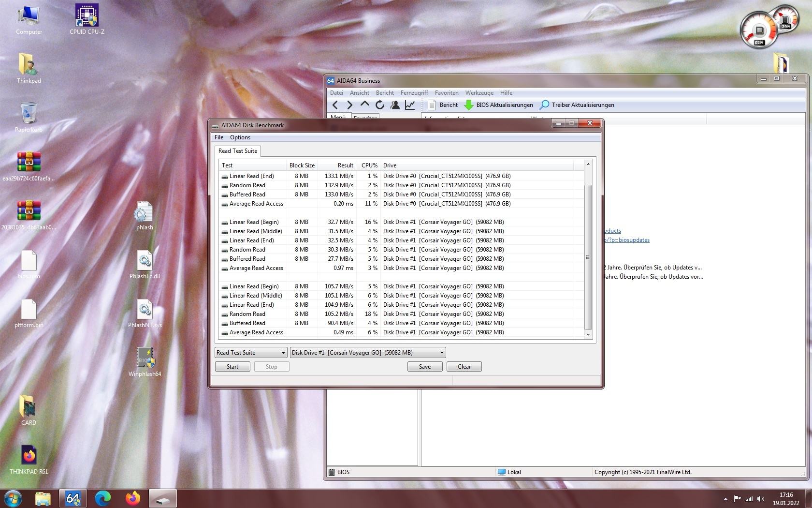Launch Firefox from taskbar
This screenshot has width=812, height=508.
[x=133, y=498]
